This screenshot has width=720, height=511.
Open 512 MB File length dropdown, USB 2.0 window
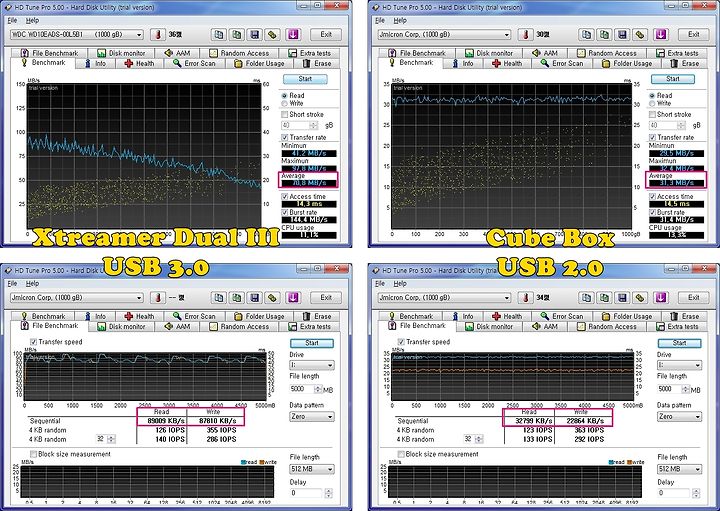680,469
